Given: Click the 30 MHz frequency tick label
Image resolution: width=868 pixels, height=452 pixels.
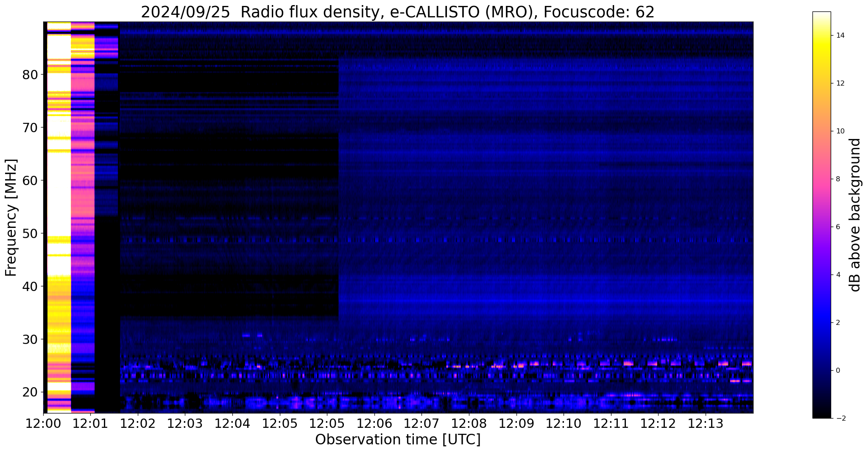Looking at the screenshot, I should (30, 339).
